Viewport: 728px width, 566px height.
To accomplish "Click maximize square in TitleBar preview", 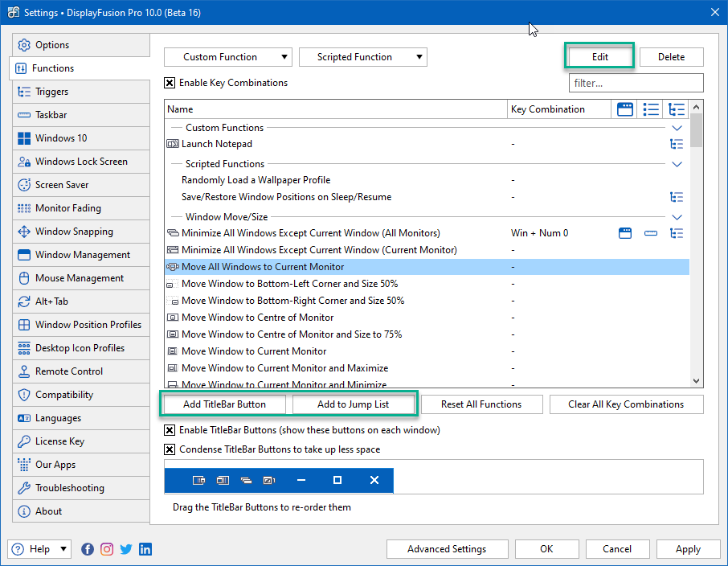I will 337,480.
